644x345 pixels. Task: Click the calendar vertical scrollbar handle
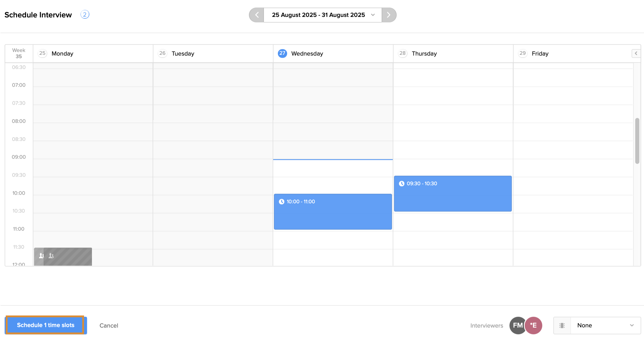(x=637, y=141)
